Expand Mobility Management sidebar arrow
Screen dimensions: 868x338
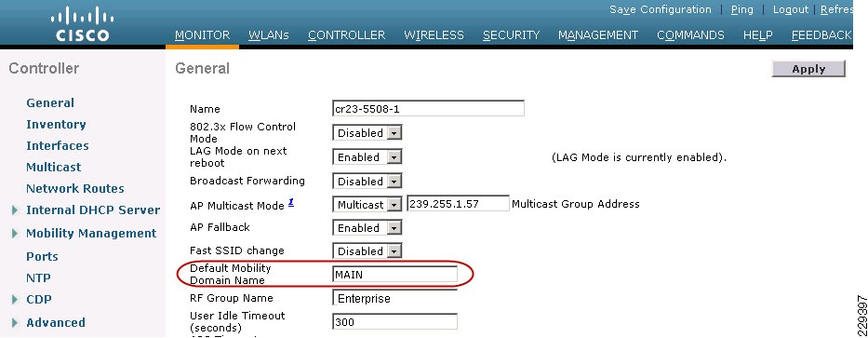(x=14, y=234)
